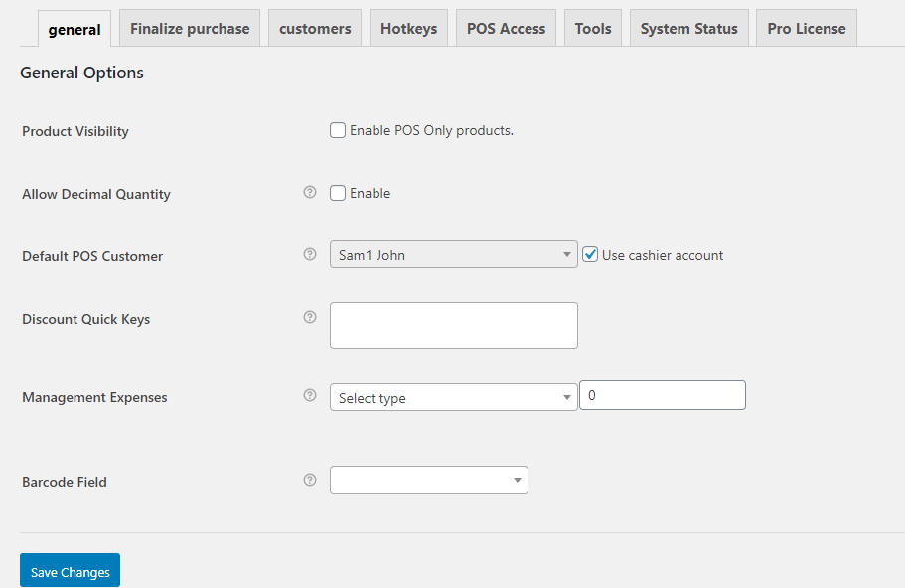Click inside the Discount Quick Keys field
Screen dimensions: 905x588
(x=453, y=325)
